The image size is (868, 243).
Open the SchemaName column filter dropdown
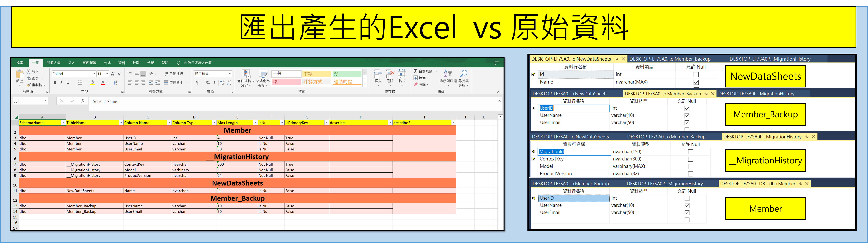pyautogui.click(x=63, y=123)
